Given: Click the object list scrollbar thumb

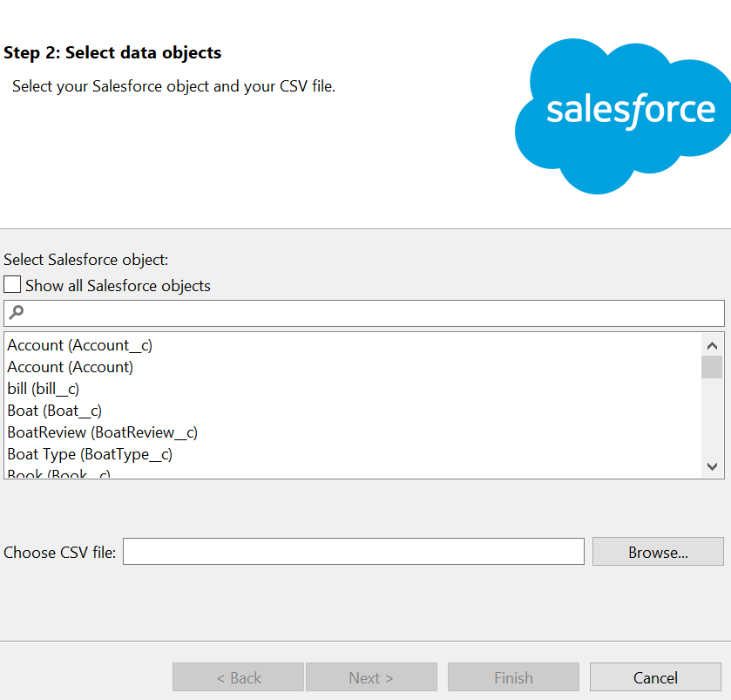Looking at the screenshot, I should pos(712,367).
